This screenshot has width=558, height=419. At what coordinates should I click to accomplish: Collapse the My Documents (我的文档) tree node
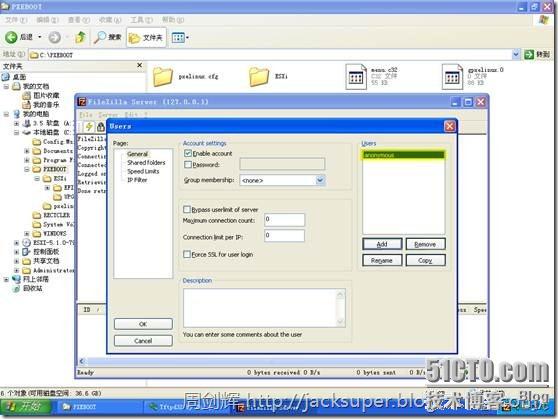pyautogui.click(x=6, y=87)
